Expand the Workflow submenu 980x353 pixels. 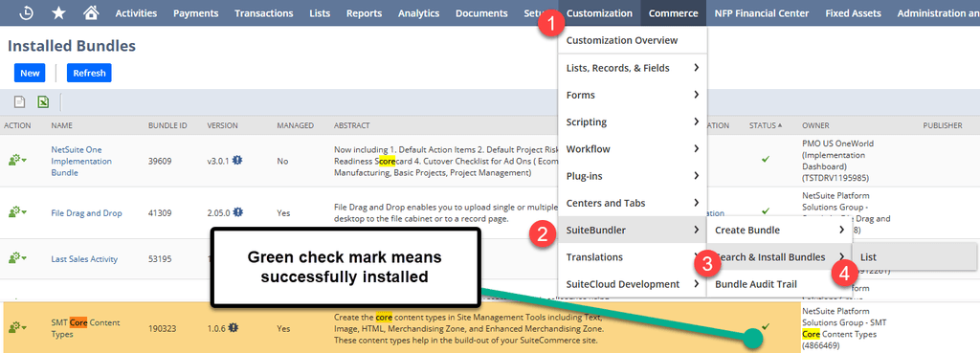click(633, 148)
